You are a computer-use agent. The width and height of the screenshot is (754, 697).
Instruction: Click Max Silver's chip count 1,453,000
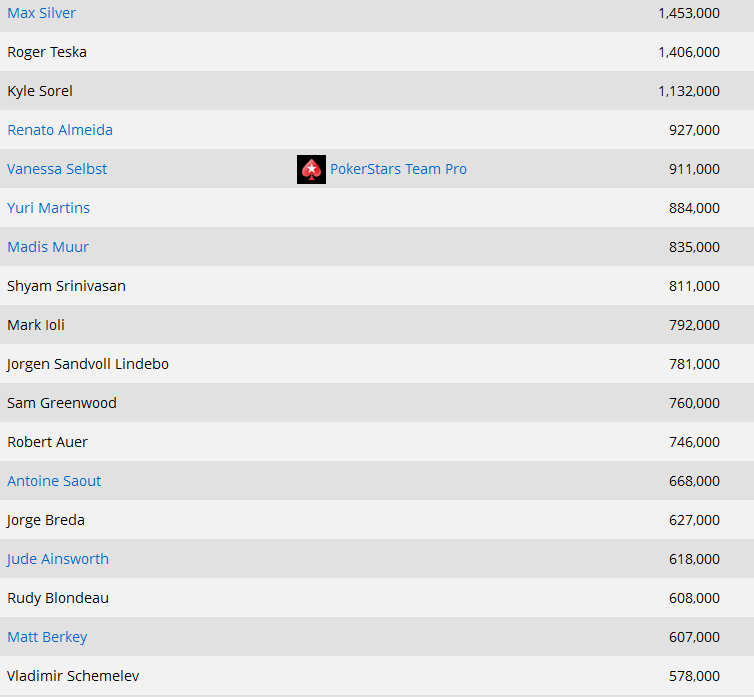(689, 13)
